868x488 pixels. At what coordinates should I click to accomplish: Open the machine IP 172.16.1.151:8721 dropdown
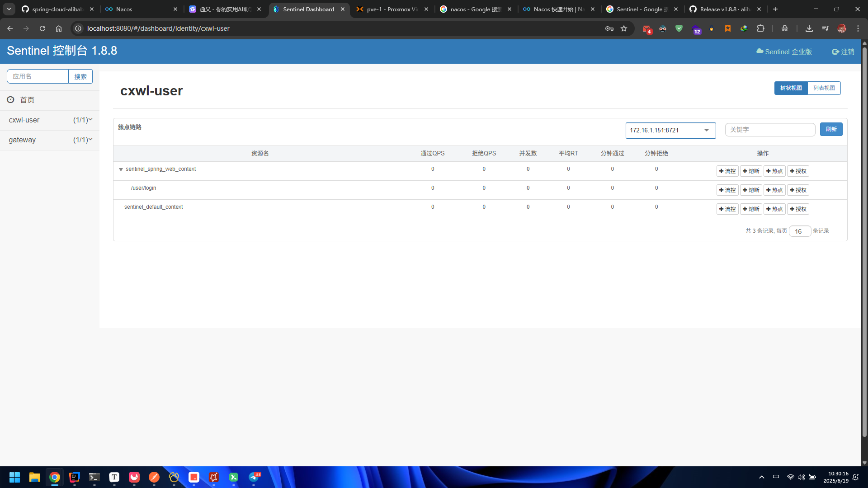point(670,131)
